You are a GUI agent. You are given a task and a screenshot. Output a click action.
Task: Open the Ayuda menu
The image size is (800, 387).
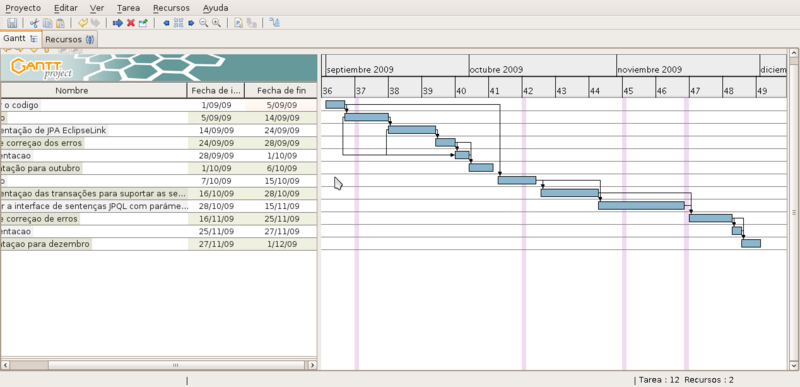click(215, 8)
